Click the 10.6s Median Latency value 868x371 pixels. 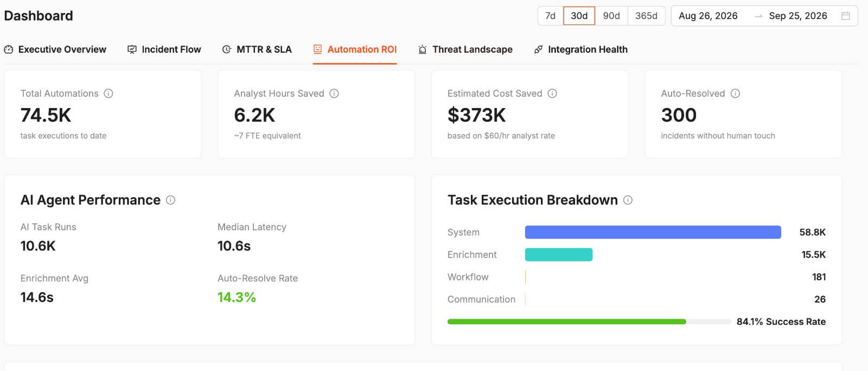click(x=234, y=246)
